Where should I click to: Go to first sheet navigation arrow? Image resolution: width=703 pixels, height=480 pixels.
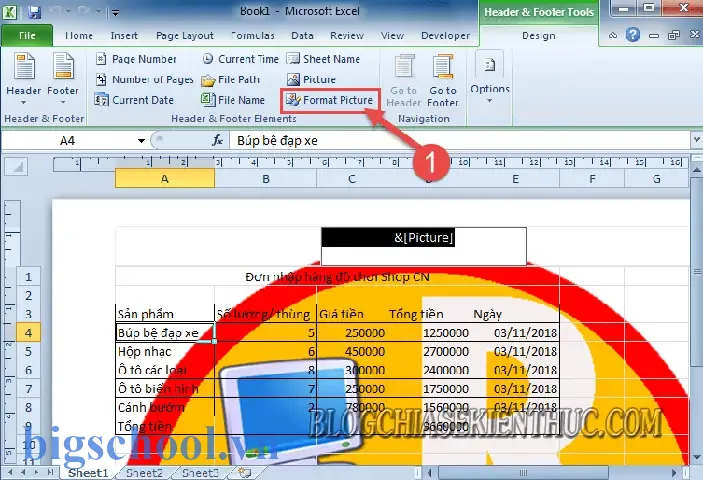click(9, 472)
